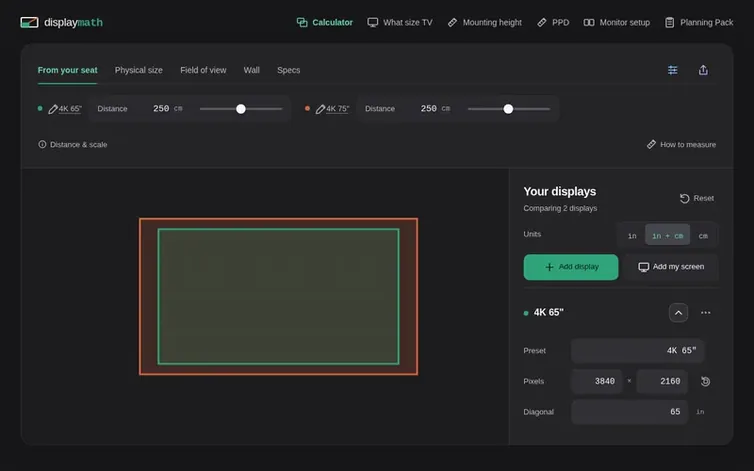Open the Specs tab
Screen dimensions: 754x471
click(x=289, y=70)
